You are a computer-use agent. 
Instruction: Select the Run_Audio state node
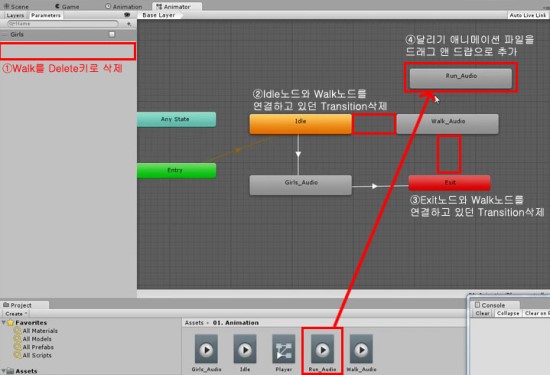(461, 78)
